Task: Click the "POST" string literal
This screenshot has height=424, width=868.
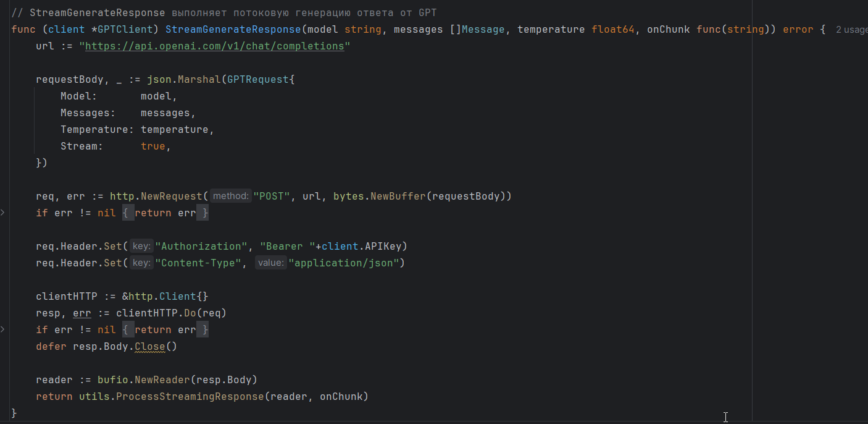Action: [272, 197]
